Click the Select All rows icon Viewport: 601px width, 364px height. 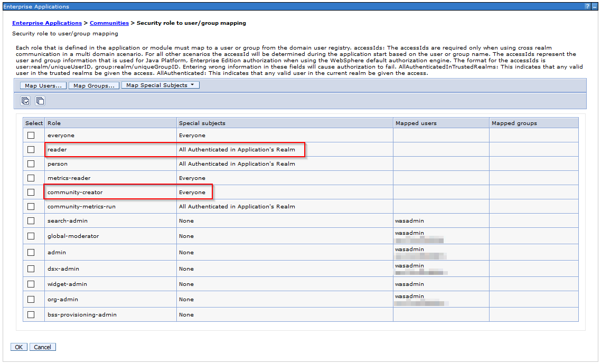pos(25,101)
